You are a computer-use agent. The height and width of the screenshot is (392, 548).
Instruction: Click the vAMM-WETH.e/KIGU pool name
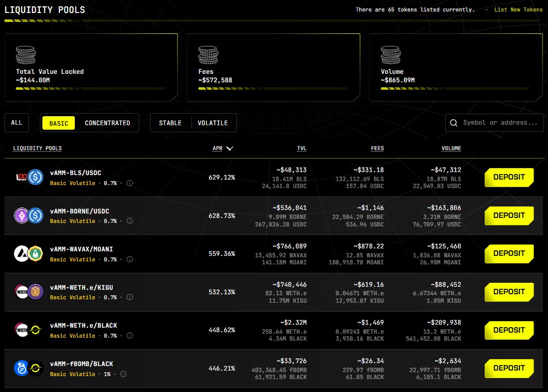pos(81,287)
